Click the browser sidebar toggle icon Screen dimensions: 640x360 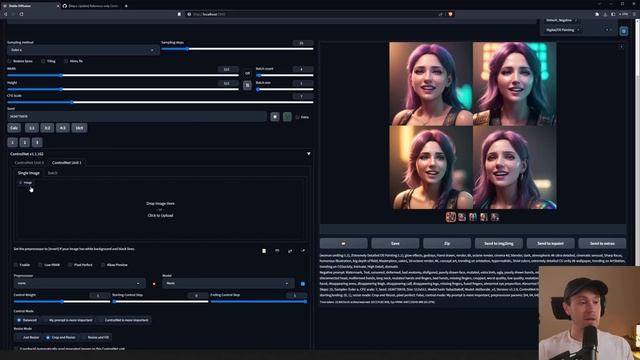pos(613,14)
